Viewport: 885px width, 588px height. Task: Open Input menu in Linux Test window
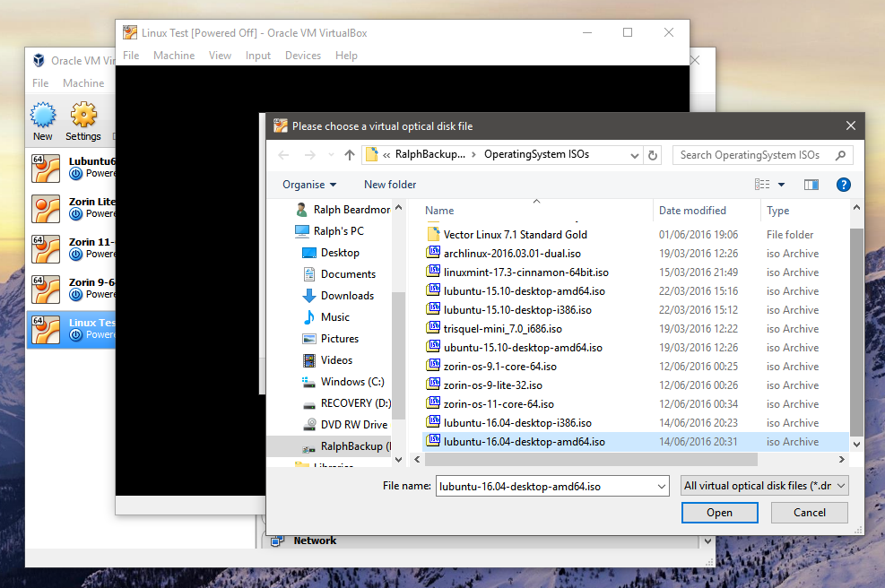tap(258, 56)
